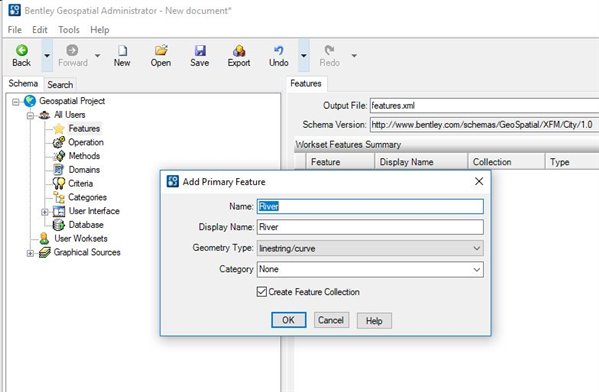This screenshot has width=599, height=392.
Task: Close the Add Primary Feature dialog
Action: click(x=479, y=181)
